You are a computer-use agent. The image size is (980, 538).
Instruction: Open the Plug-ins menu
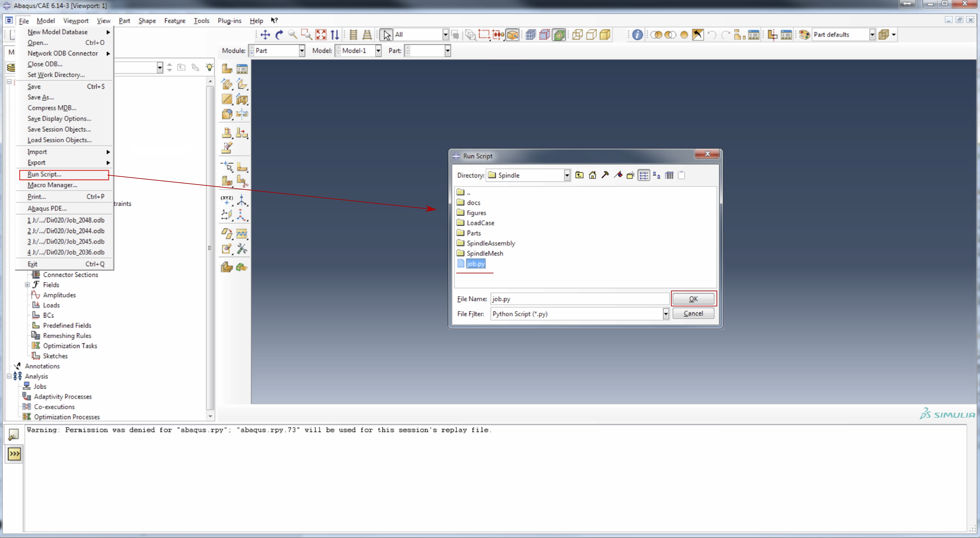[229, 21]
